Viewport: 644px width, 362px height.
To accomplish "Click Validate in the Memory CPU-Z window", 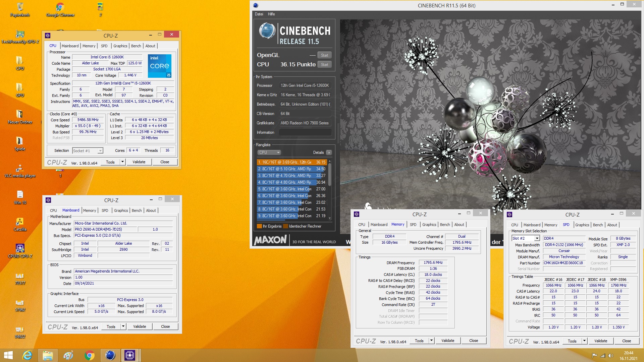I will [x=448, y=341].
